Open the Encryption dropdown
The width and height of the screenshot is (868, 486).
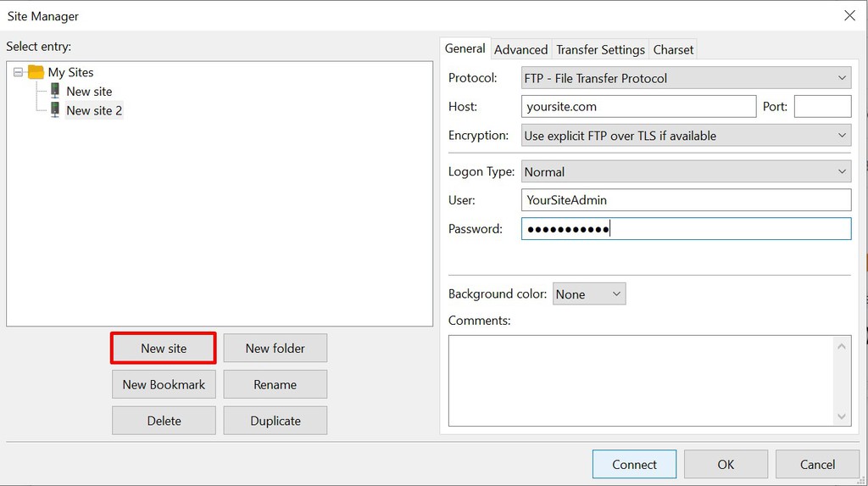tap(686, 135)
